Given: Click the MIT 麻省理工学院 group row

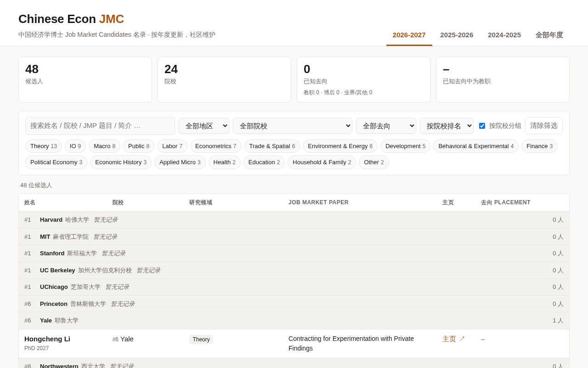Looking at the screenshot, I should 294,237.
